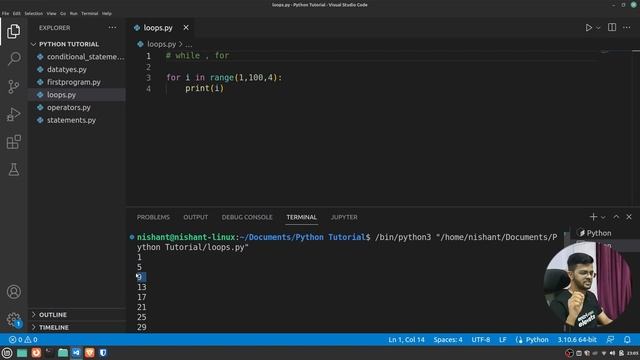Click Ln 1, Col 14 cursor position

406,340
